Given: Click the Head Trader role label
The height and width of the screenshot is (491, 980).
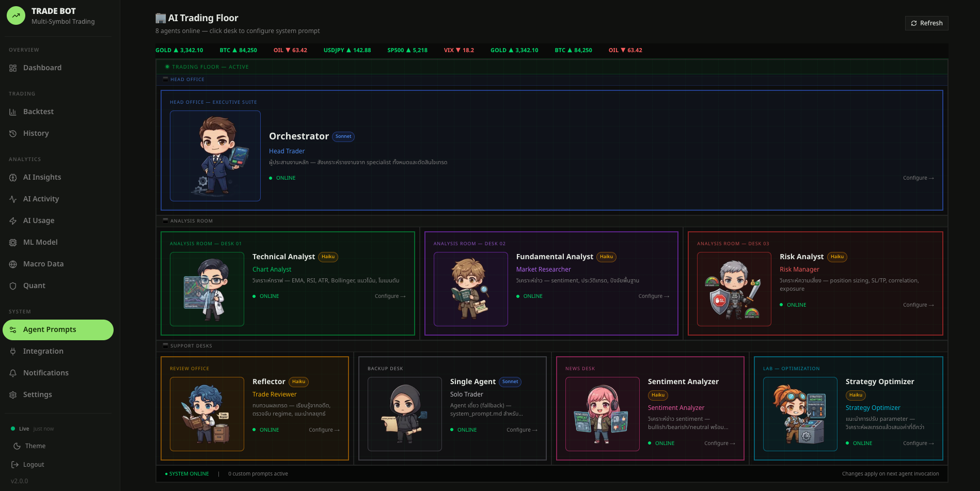Looking at the screenshot, I should (x=287, y=151).
